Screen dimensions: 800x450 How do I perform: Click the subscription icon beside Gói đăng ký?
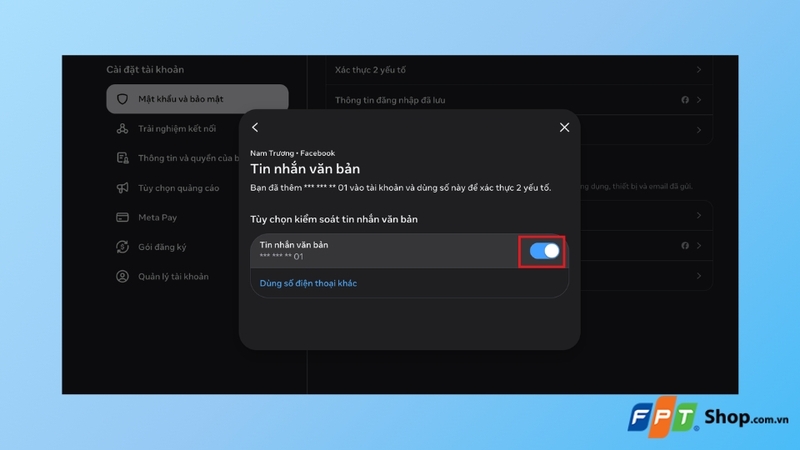[122, 247]
